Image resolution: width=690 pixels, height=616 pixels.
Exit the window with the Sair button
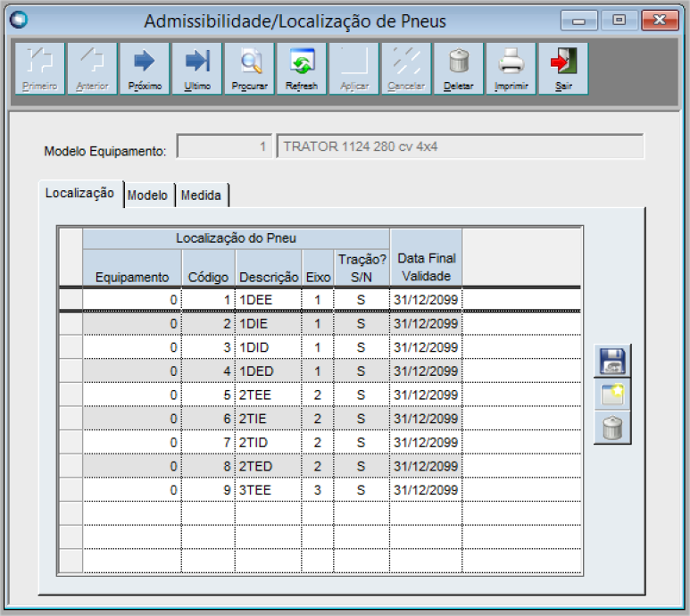[563, 69]
